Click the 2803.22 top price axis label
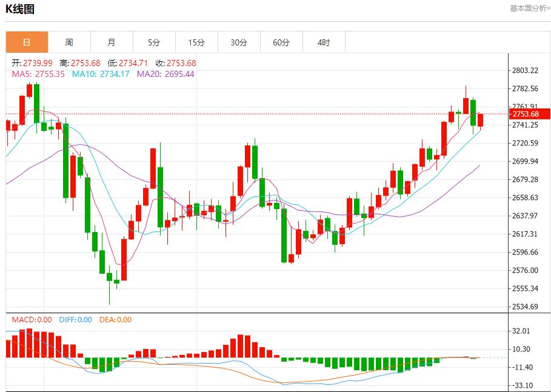The width and height of the screenshot is (551, 392). [x=525, y=70]
